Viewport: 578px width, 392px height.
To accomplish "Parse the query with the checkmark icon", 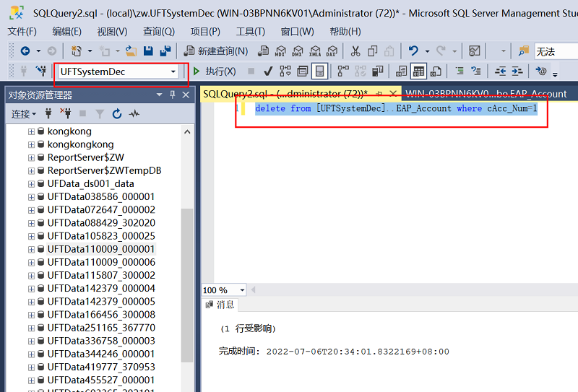I will (268, 71).
